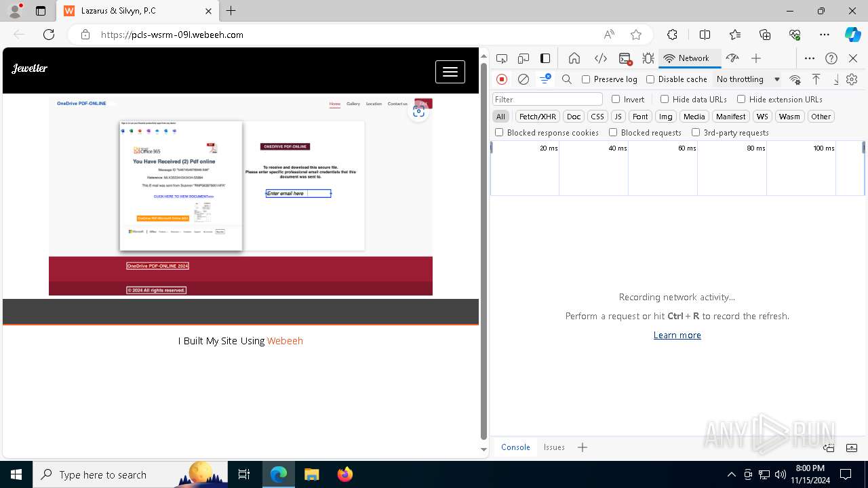Open the tab actions menu button
The height and width of the screenshot is (488, 868).
click(40, 11)
